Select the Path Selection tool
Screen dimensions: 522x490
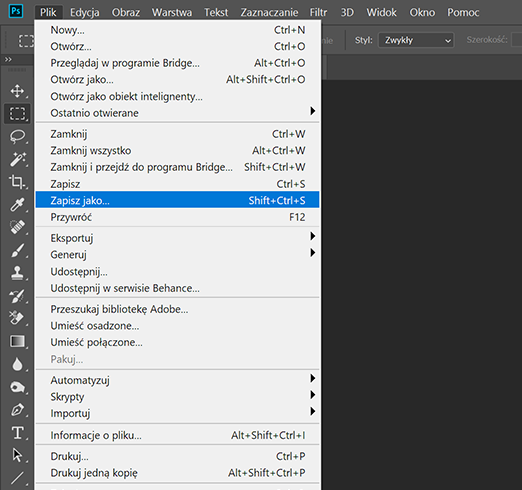[x=17, y=455]
